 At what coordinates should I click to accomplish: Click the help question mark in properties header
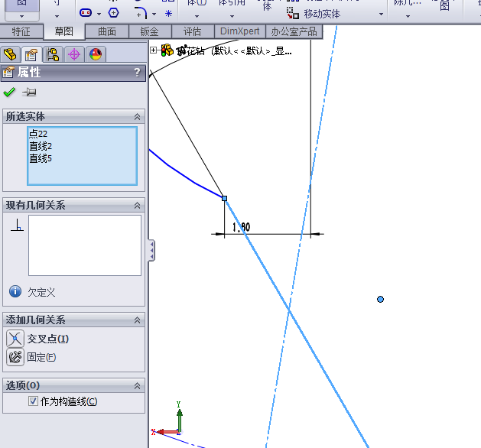[137, 73]
